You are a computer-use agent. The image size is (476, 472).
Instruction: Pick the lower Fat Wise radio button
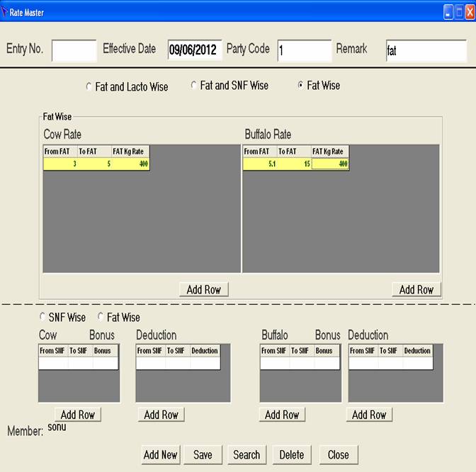click(101, 318)
